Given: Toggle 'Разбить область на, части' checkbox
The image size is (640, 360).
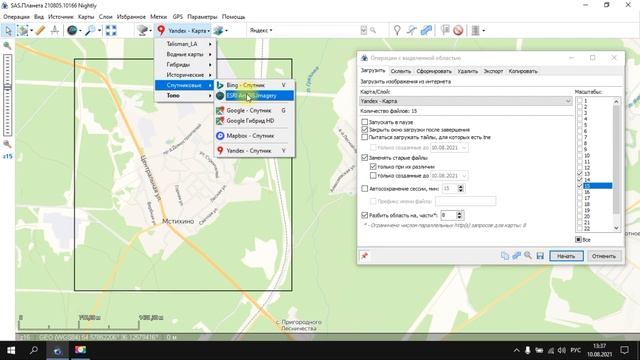Looking at the screenshot, I should [364, 215].
